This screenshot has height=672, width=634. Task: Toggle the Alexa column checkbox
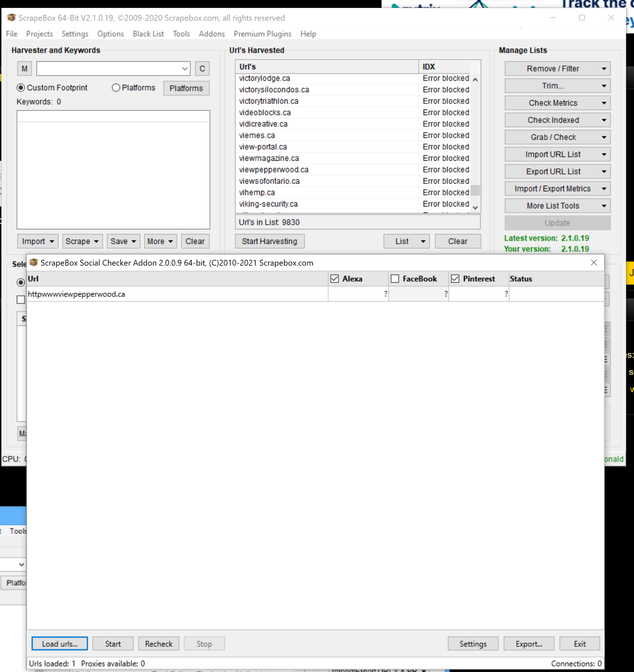[x=334, y=279]
